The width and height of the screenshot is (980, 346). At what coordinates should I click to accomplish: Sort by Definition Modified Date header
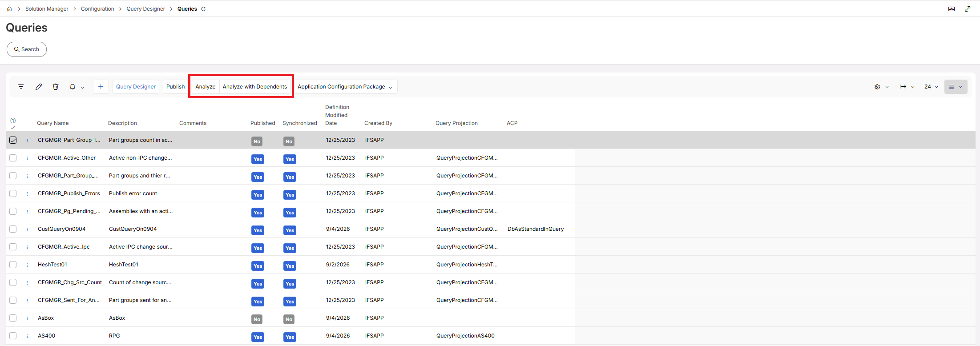coord(337,115)
